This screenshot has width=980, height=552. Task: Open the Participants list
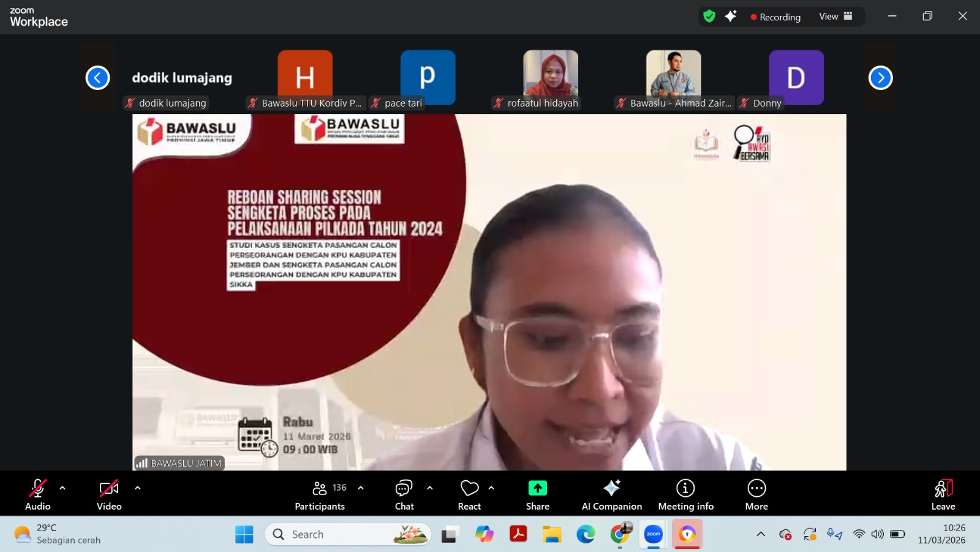tap(320, 494)
